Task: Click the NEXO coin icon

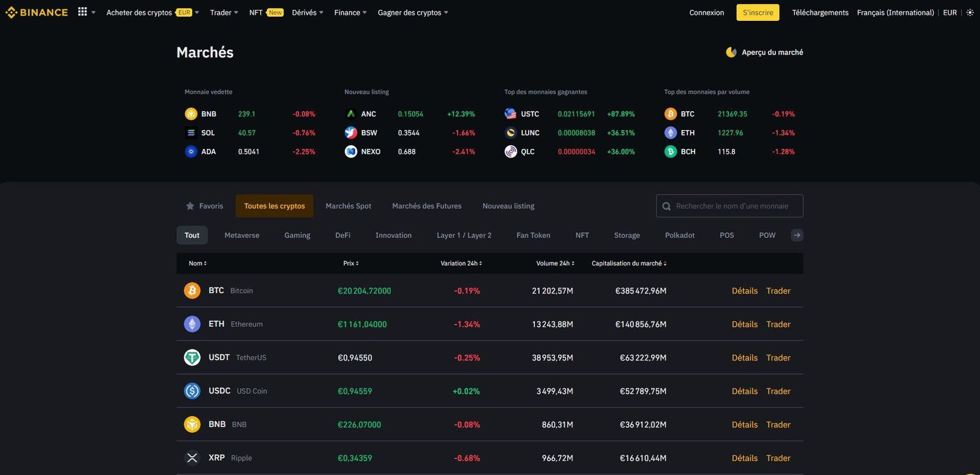Action: tap(351, 151)
